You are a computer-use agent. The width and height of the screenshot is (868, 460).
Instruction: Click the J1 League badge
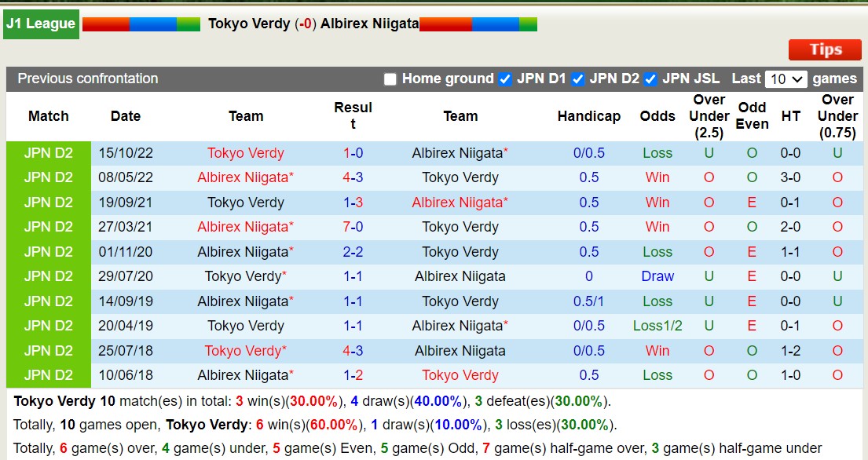(x=40, y=24)
